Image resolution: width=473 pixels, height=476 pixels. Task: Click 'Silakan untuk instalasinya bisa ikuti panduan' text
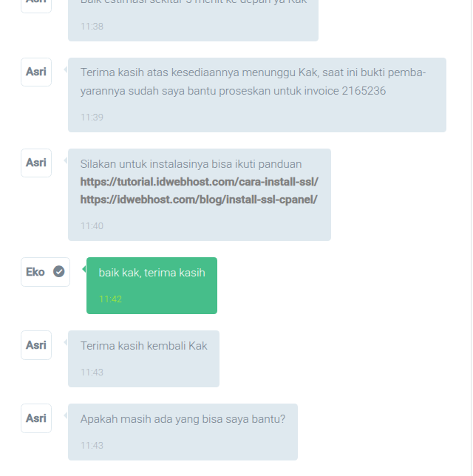(x=191, y=164)
